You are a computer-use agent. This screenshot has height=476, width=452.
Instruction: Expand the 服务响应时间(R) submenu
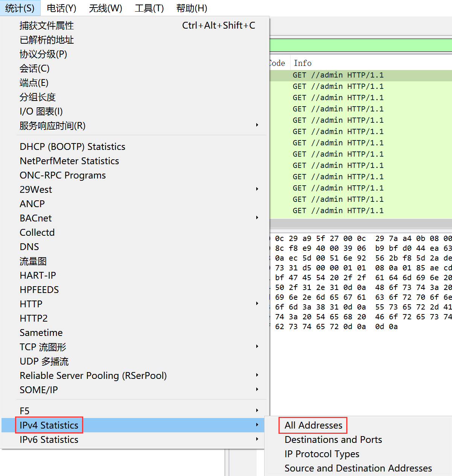click(53, 126)
